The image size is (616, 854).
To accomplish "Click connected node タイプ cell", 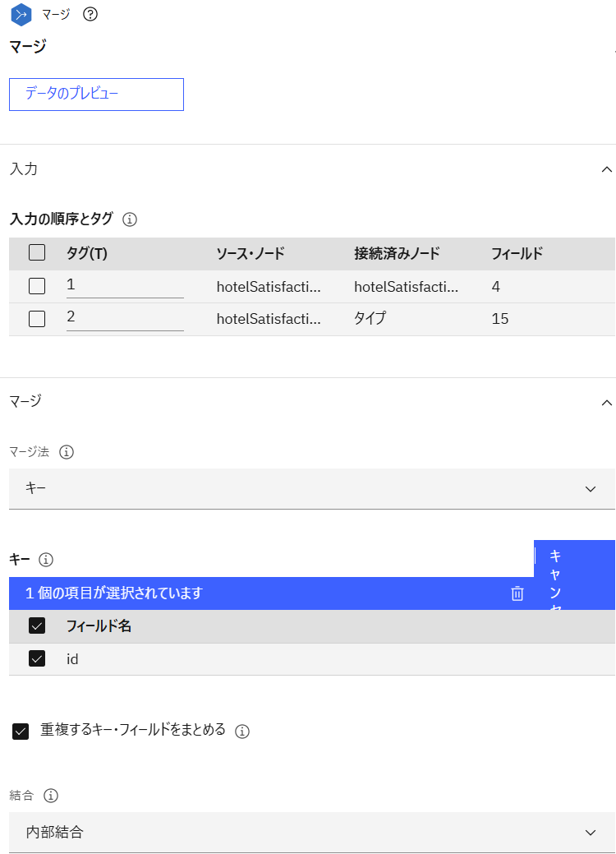I will point(370,318).
